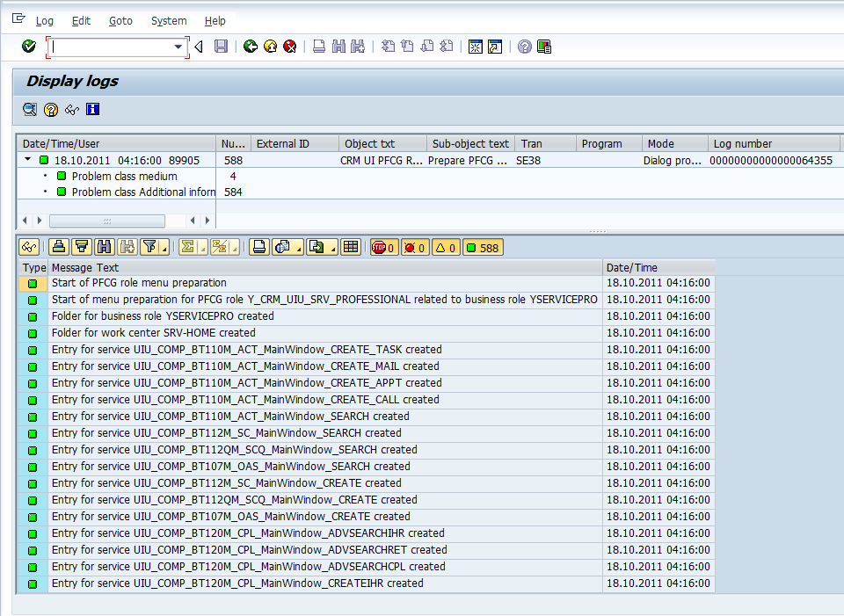
Task: Open the Export dropdown button
Action: tap(322, 247)
